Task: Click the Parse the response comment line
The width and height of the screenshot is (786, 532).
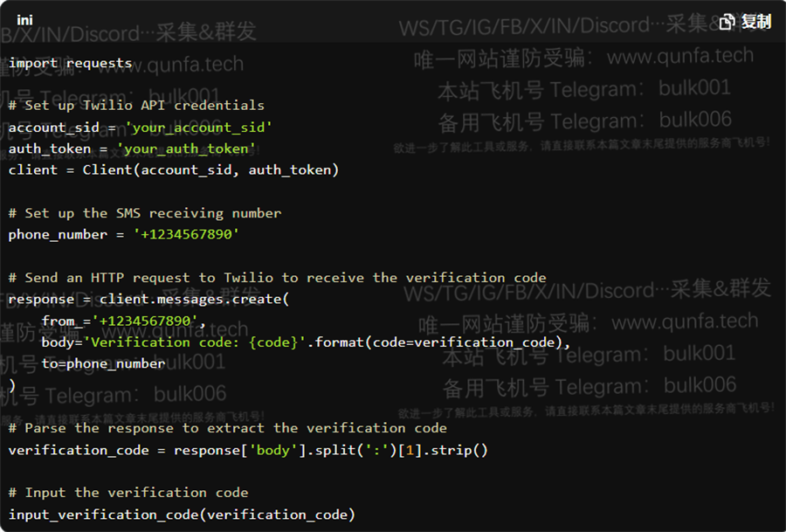Action: [228, 428]
